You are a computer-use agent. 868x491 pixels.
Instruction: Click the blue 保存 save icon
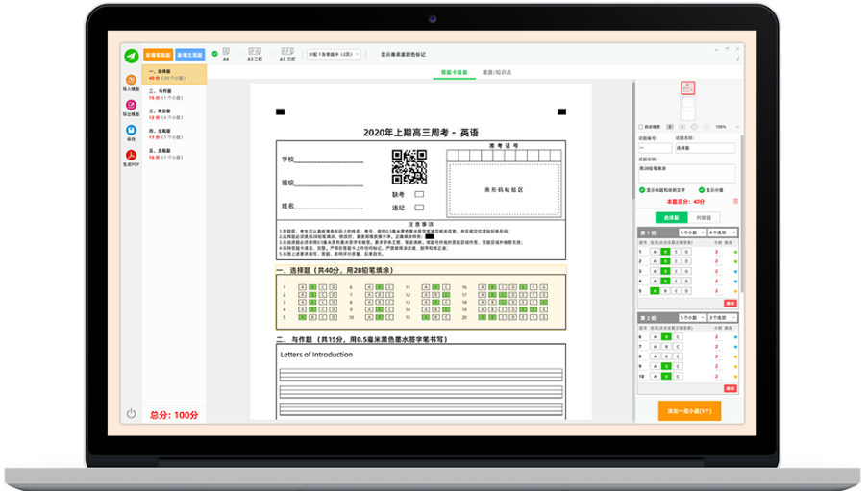131,131
